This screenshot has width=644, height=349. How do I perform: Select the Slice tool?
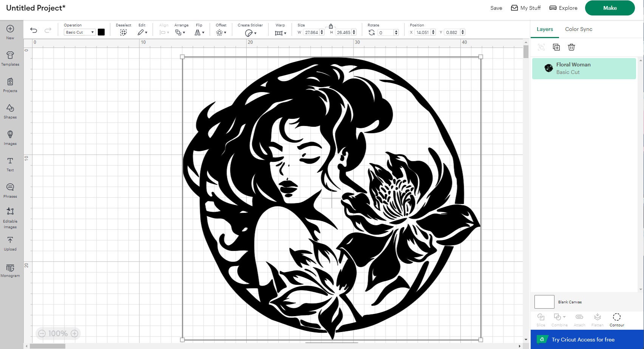pyautogui.click(x=541, y=319)
